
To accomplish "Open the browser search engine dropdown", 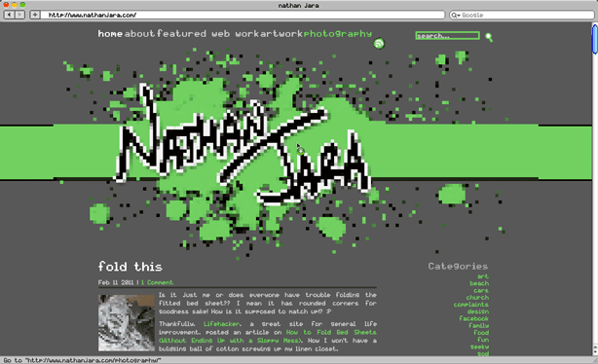I will click(x=456, y=16).
